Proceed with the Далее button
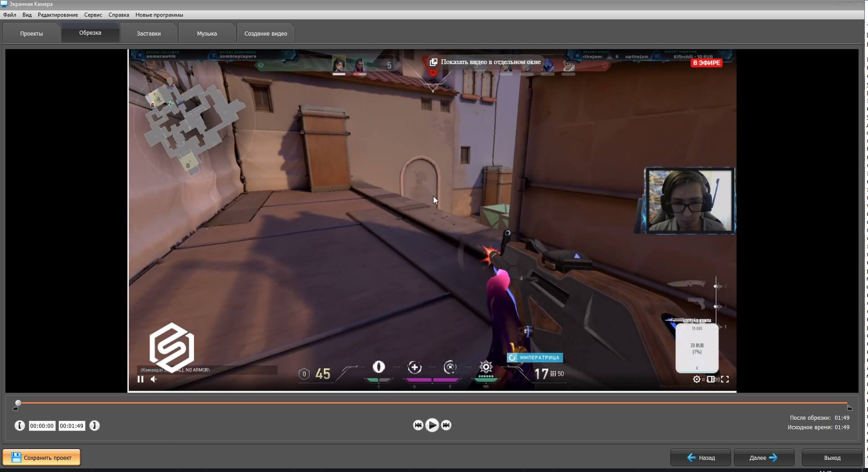This screenshot has width=868, height=472. [x=764, y=458]
